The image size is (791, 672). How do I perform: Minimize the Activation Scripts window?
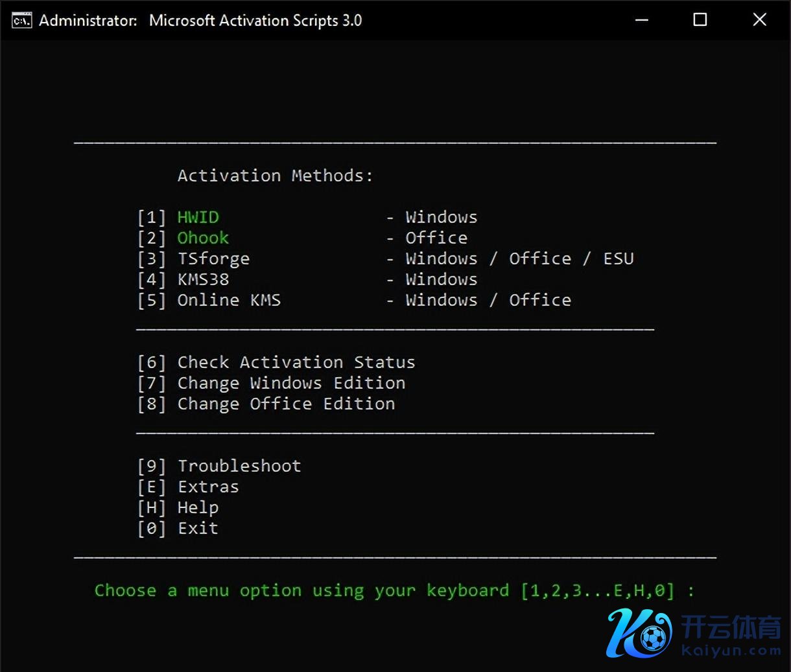642,20
